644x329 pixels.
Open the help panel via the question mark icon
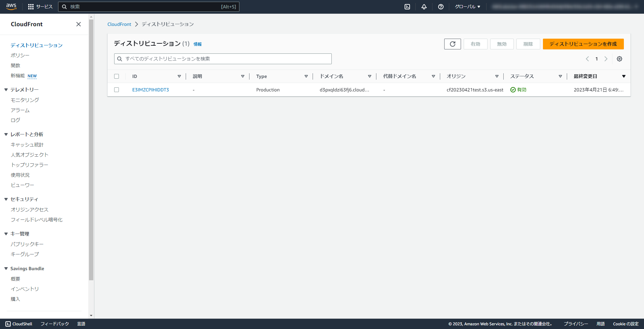click(x=441, y=6)
